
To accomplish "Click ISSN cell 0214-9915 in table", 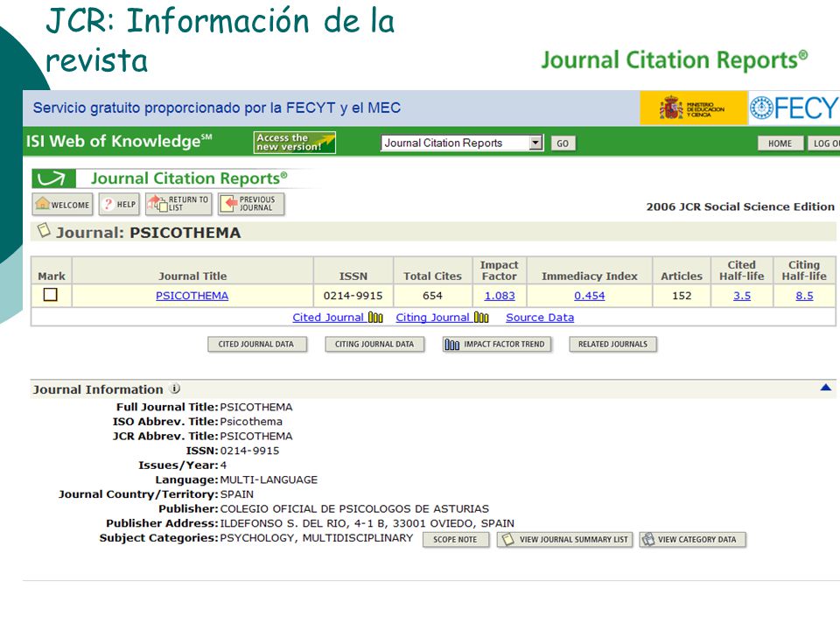I will (353, 296).
